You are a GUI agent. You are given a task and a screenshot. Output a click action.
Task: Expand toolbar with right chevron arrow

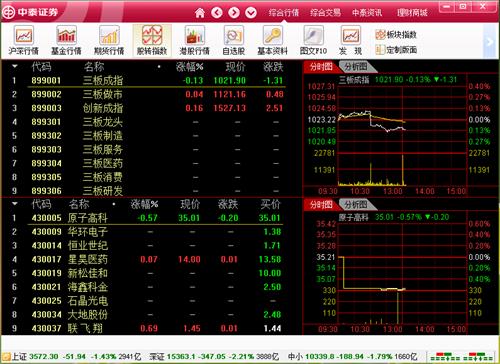click(490, 42)
